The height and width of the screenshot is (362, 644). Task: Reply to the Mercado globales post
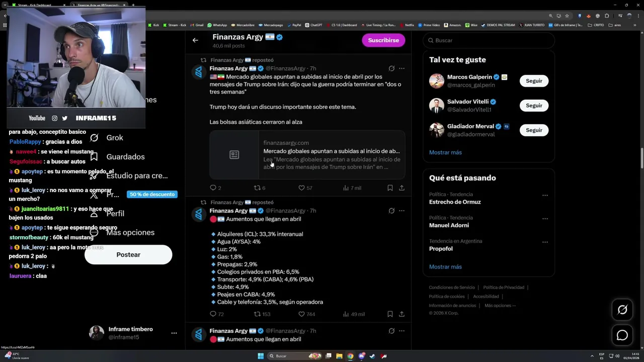tap(215, 188)
